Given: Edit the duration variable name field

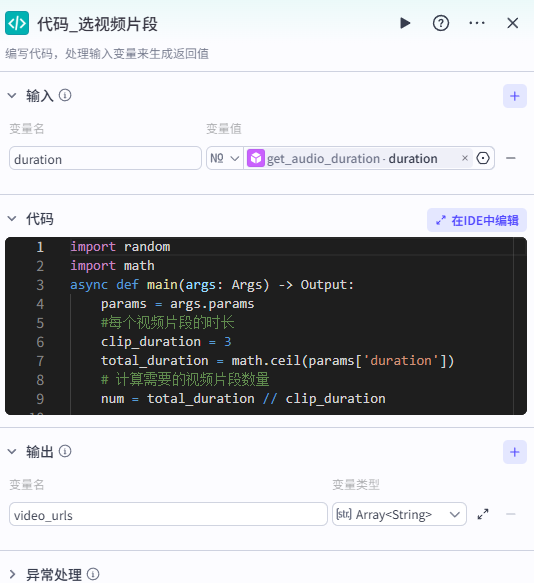Looking at the screenshot, I should coord(105,158).
